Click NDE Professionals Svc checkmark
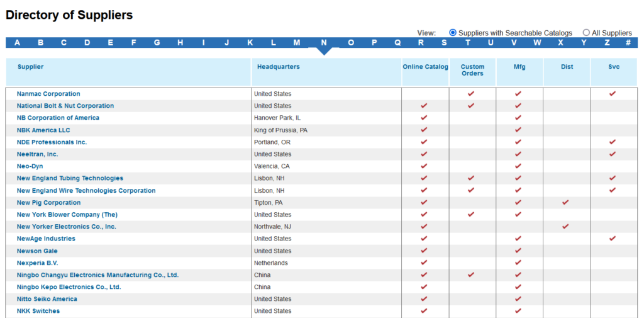Viewport: 644px width, 318px height. [x=613, y=142]
